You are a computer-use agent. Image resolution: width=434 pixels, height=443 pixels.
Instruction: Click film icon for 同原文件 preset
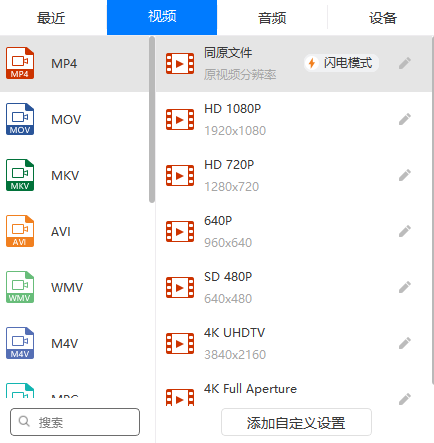click(180, 63)
